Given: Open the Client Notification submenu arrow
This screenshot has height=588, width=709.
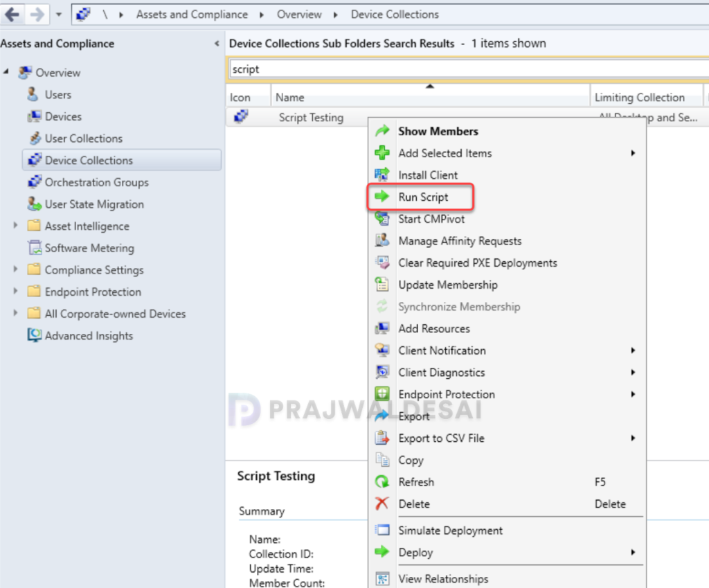Looking at the screenshot, I should point(633,350).
